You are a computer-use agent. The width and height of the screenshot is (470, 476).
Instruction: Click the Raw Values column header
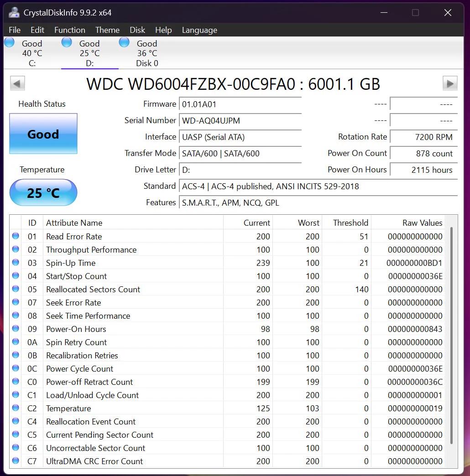click(x=408, y=223)
